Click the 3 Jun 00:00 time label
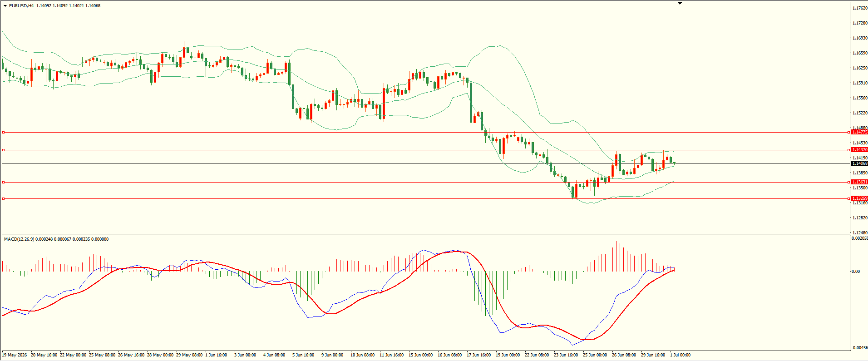This screenshot has width=868, height=361. 245,355
